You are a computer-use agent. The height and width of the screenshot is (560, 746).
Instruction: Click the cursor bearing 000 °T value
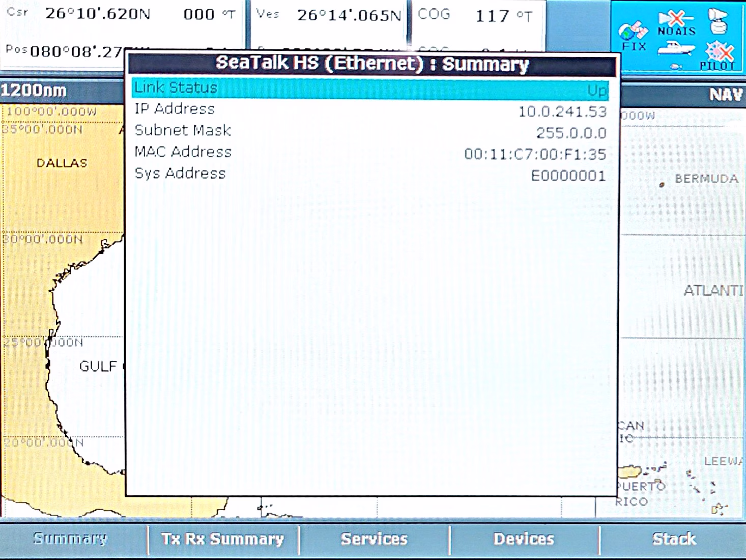pos(209,14)
